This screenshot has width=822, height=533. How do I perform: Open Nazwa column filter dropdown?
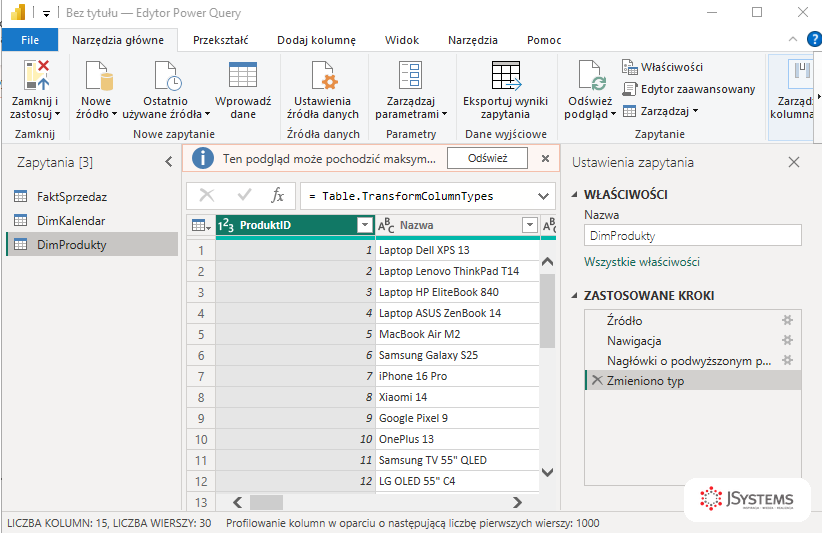click(x=530, y=225)
